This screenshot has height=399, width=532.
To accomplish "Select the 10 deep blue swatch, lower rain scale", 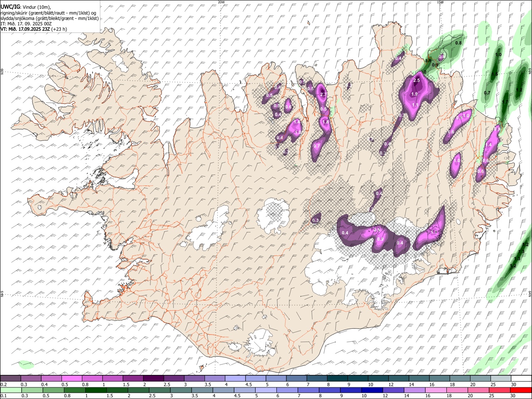I will pos(372,390).
